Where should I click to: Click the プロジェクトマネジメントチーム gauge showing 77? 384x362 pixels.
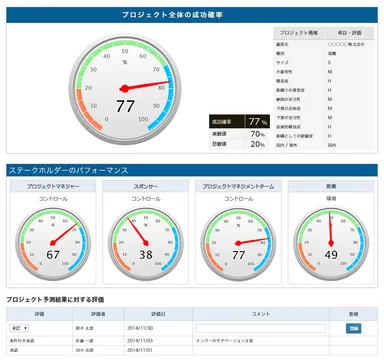(x=238, y=244)
